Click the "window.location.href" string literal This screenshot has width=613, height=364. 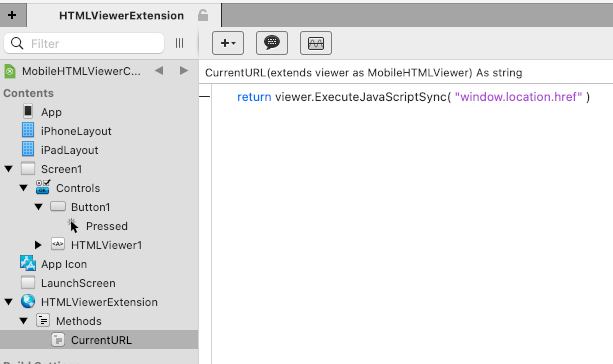click(518, 97)
